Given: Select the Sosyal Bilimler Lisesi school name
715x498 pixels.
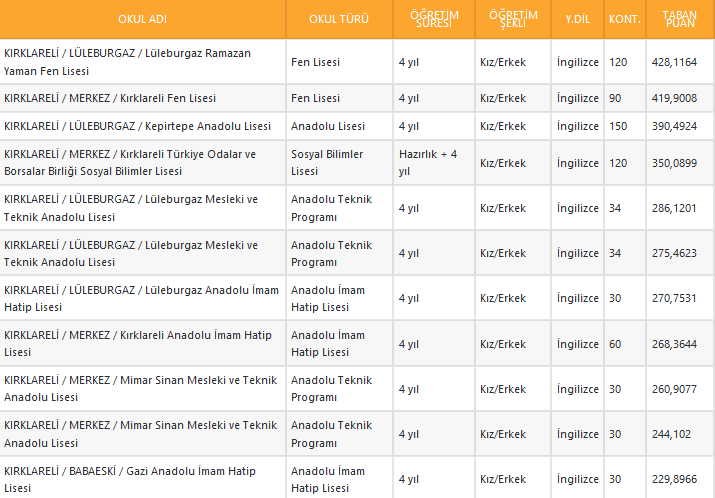Looking at the screenshot, I should (x=130, y=163).
